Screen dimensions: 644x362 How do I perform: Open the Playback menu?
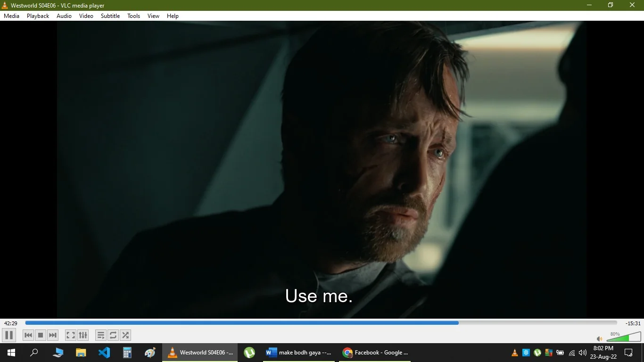(x=38, y=16)
